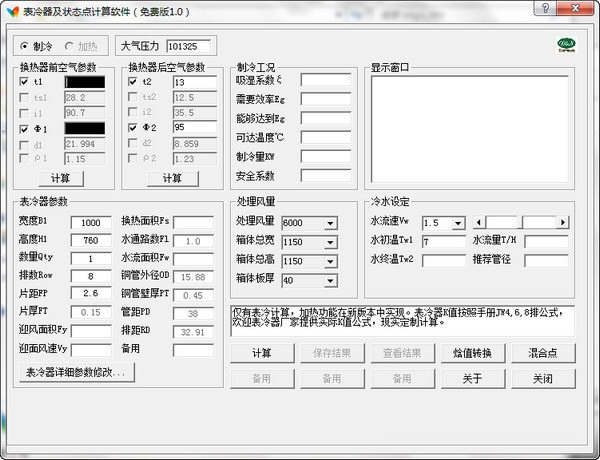The height and width of the screenshot is (460, 600).
Task: Click the green logo at top right
Action: pos(565,45)
